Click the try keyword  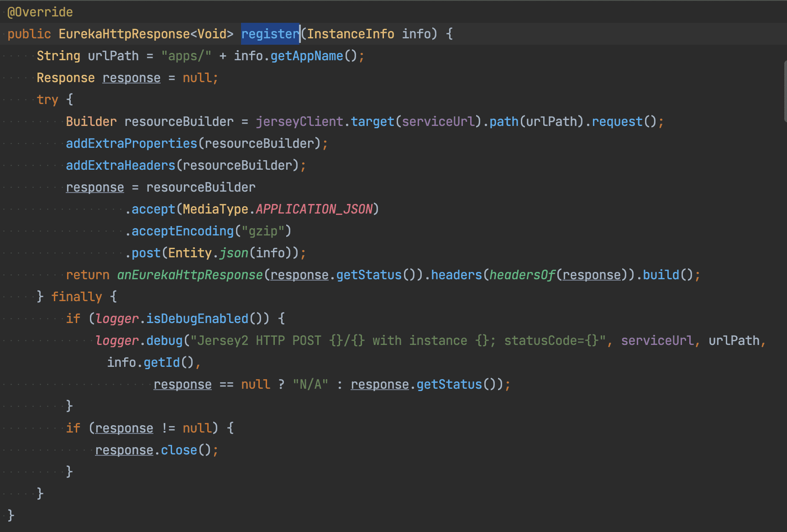47,99
